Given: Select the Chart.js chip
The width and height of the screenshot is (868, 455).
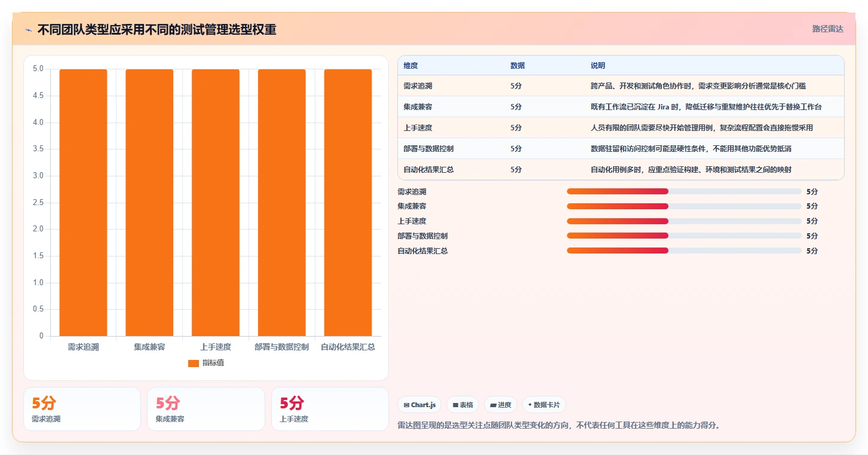Looking at the screenshot, I should pos(420,405).
